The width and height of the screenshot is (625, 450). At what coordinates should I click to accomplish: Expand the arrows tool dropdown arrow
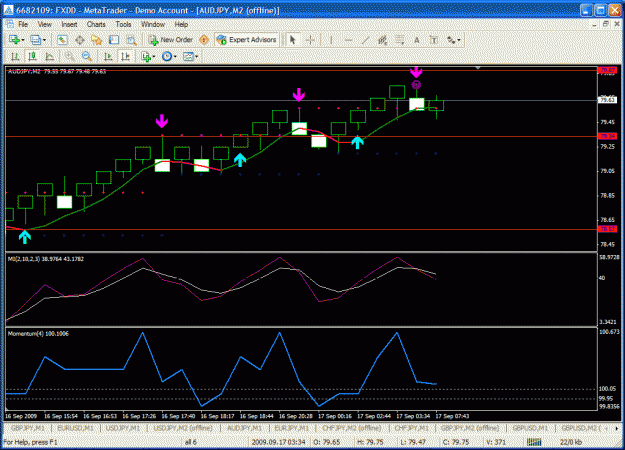[459, 40]
